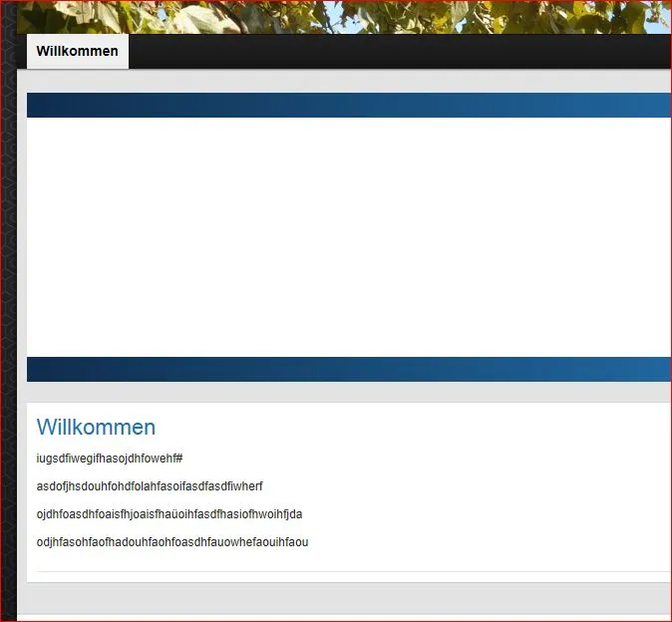Select the paragraph starting with asdofjhsdouh

[150, 486]
